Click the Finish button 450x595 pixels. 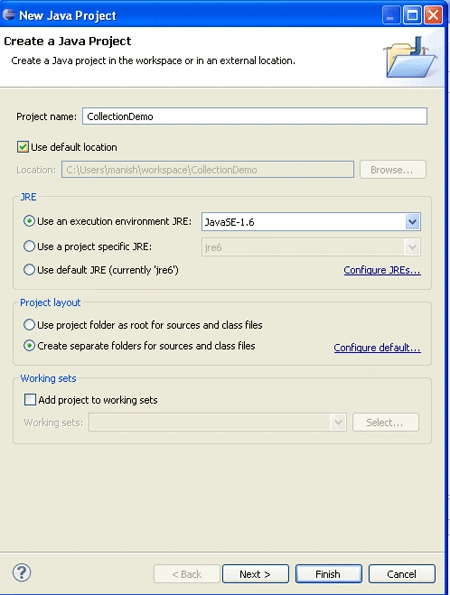point(329,574)
